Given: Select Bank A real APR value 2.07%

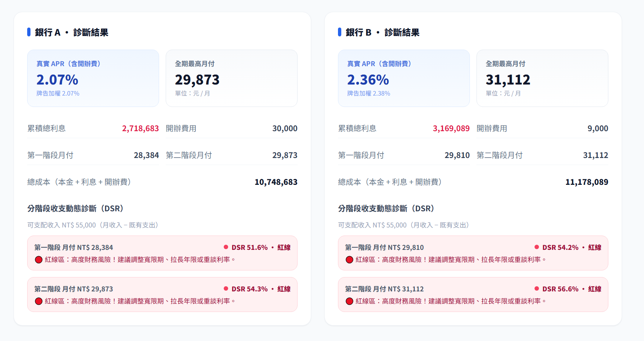Looking at the screenshot, I should pos(57,80).
